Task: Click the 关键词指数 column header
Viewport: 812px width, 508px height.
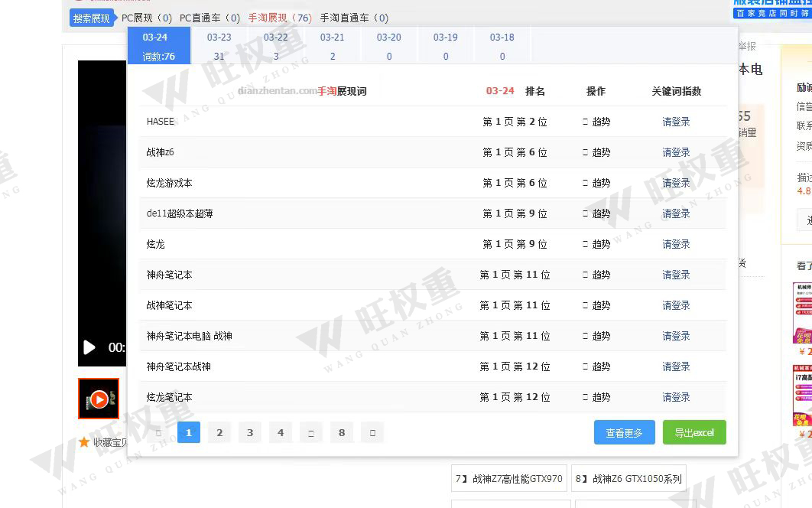Action: (677, 91)
